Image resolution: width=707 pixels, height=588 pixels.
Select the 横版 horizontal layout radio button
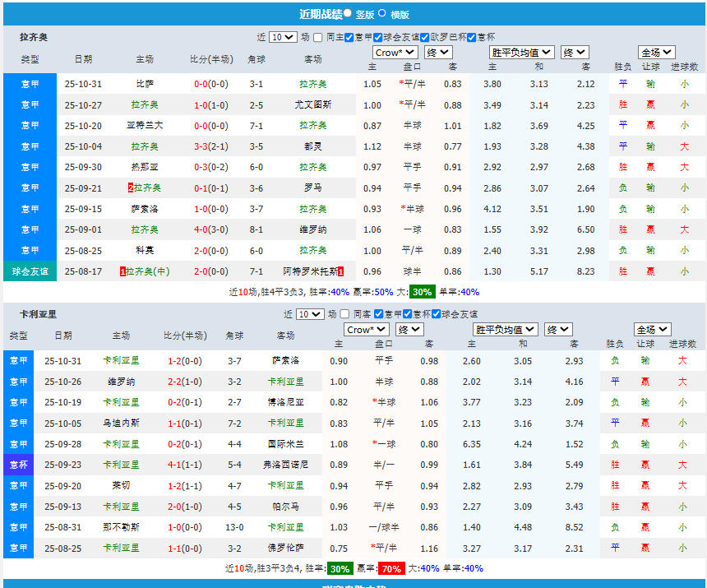click(x=381, y=13)
